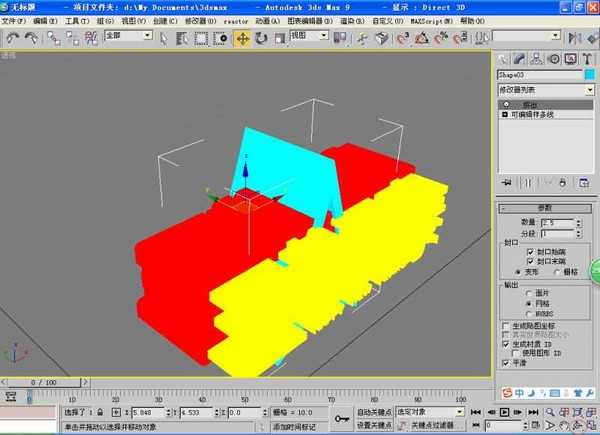Activate the Select Object arrow tool
This screenshot has width=600, height=435.
(x=163, y=38)
